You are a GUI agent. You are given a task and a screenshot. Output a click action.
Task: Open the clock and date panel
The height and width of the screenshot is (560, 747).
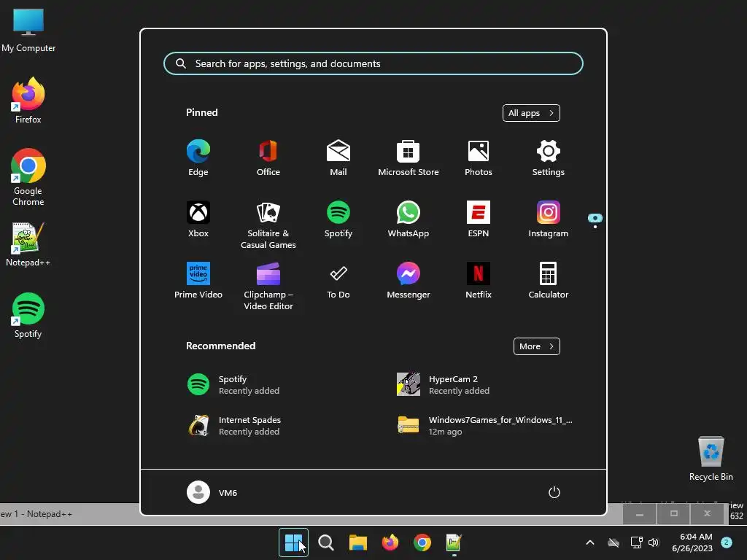coord(692,542)
